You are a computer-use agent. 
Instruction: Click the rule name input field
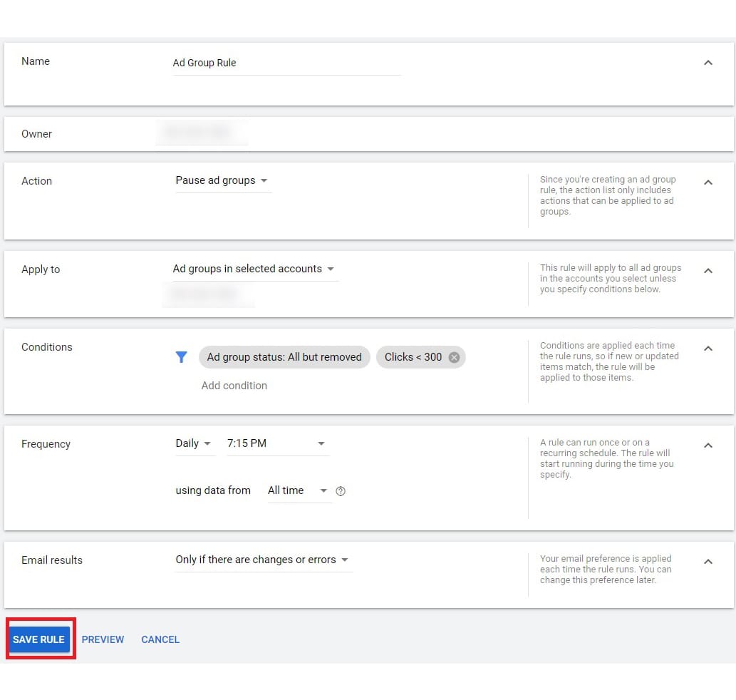tap(286, 63)
